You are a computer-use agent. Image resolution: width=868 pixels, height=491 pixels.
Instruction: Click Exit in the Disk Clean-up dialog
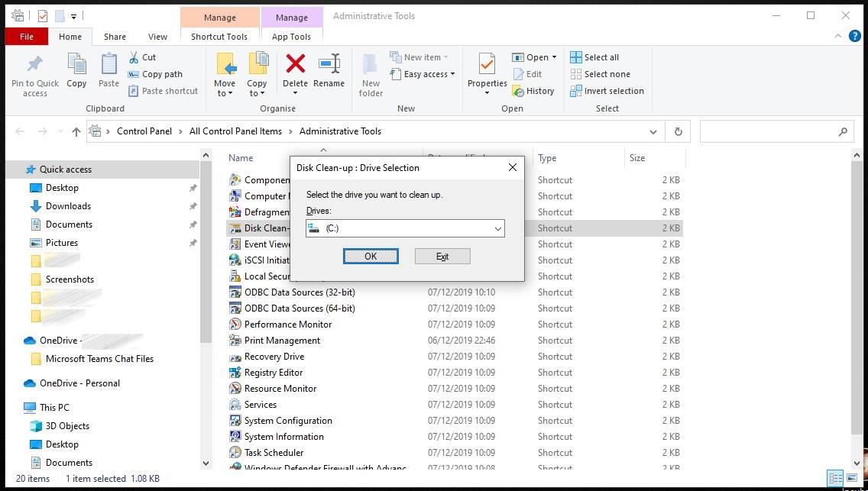pos(442,256)
